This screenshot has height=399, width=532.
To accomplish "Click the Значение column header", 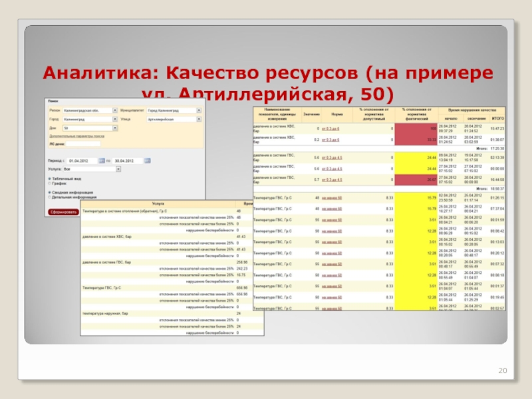I will click(x=311, y=114).
